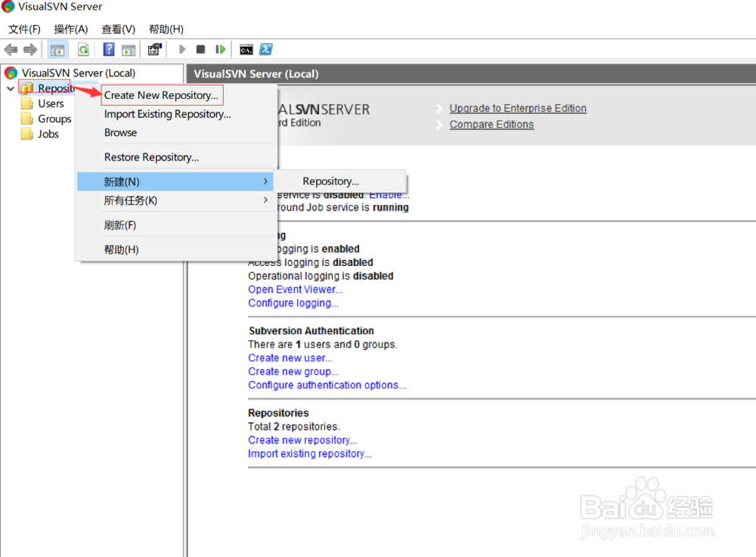Click Configure authentication options... link

[327, 385]
